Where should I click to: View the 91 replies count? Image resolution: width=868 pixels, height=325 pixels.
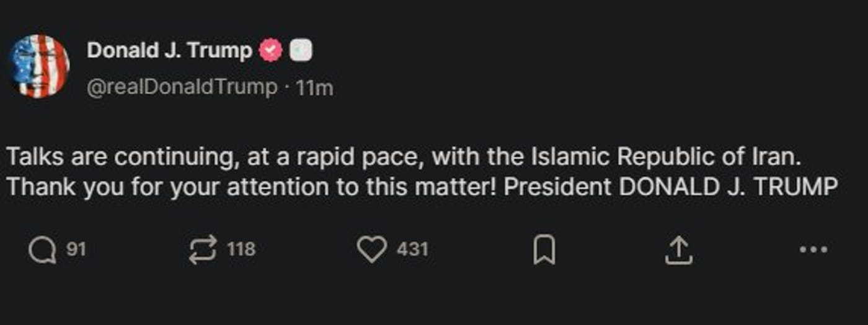pyautogui.click(x=76, y=249)
